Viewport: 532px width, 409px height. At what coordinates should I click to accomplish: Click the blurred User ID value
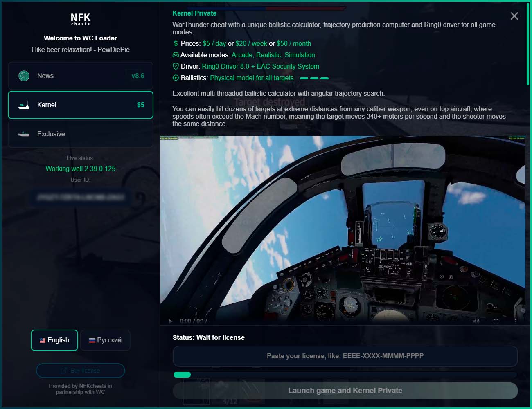tap(81, 197)
